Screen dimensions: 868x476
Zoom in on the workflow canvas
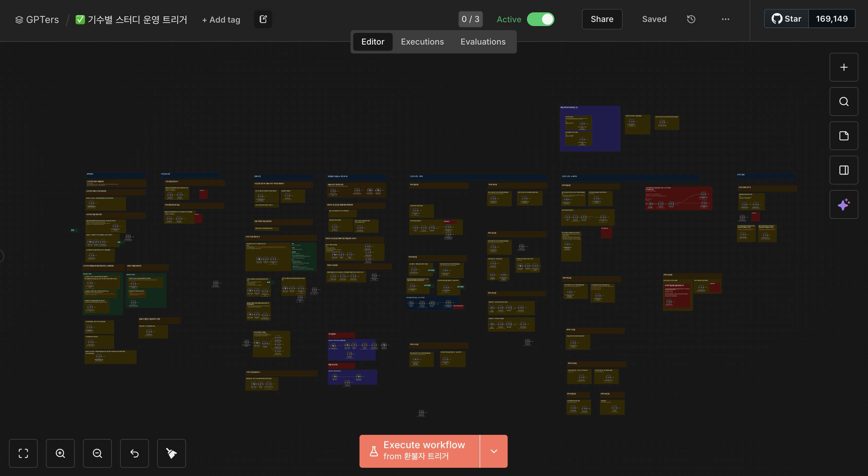[60, 453]
